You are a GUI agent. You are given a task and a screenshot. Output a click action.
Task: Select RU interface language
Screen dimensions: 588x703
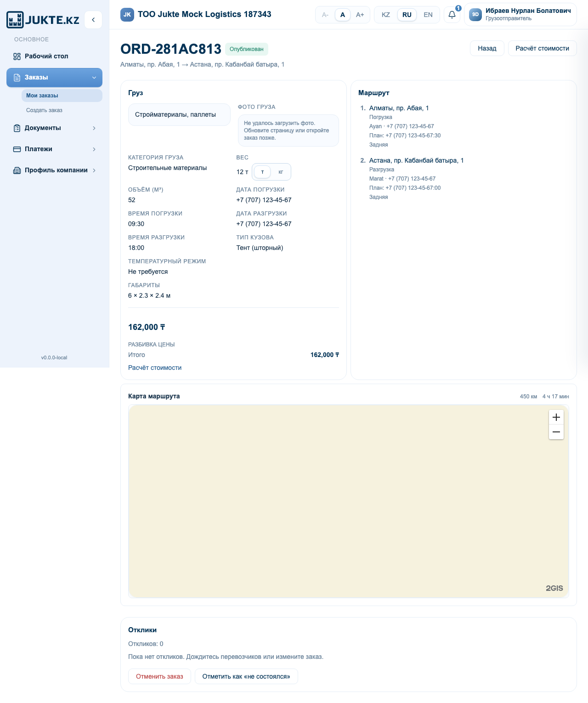[x=407, y=15]
